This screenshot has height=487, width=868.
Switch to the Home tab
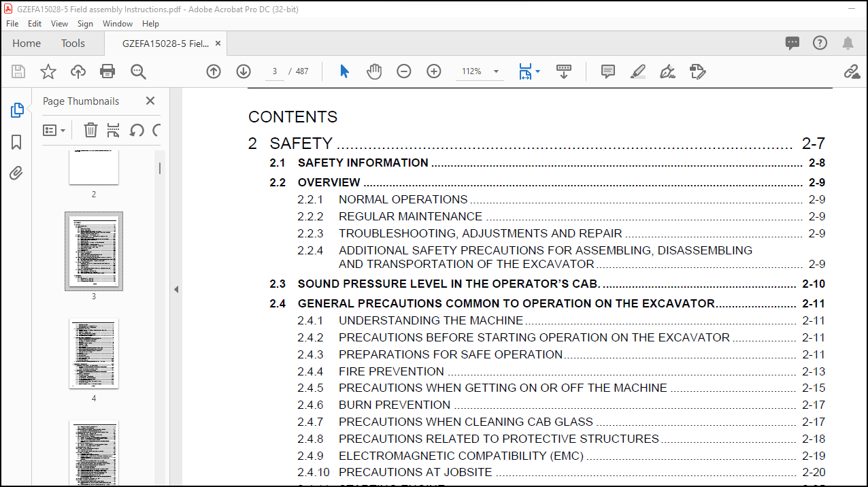[x=27, y=43]
